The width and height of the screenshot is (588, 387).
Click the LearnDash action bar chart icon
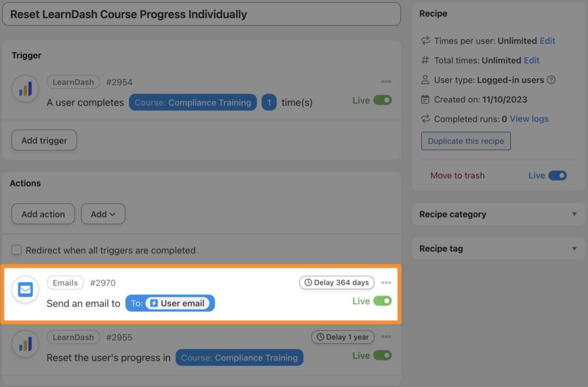pos(25,344)
